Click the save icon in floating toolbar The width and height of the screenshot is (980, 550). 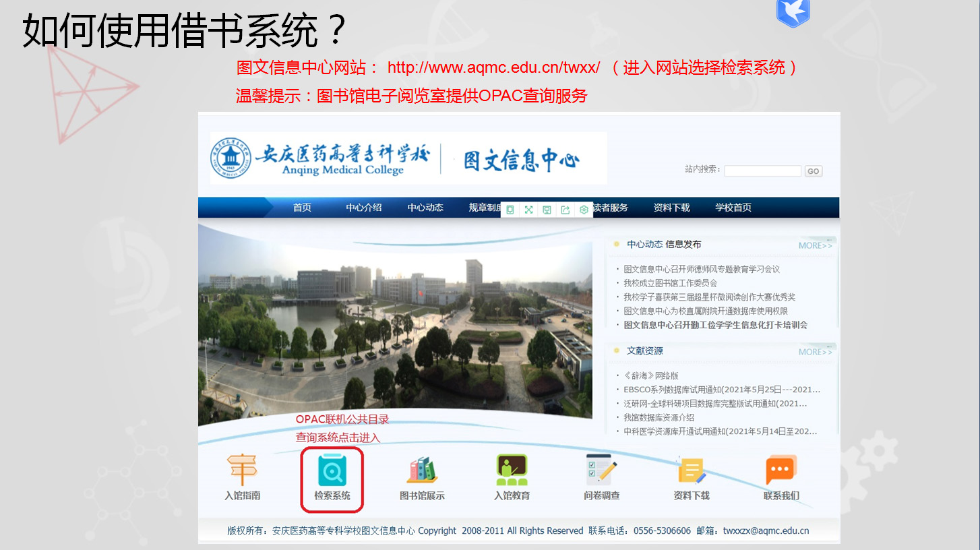[x=547, y=210]
